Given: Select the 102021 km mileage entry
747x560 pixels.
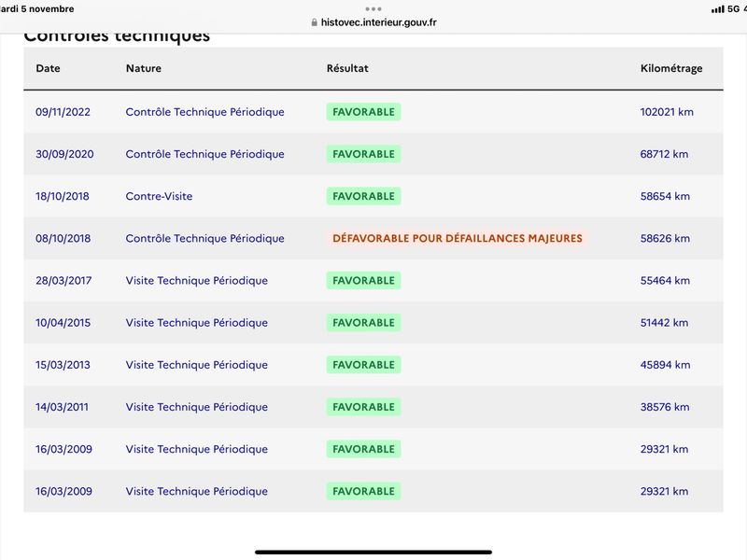Looking at the screenshot, I should click(667, 112).
